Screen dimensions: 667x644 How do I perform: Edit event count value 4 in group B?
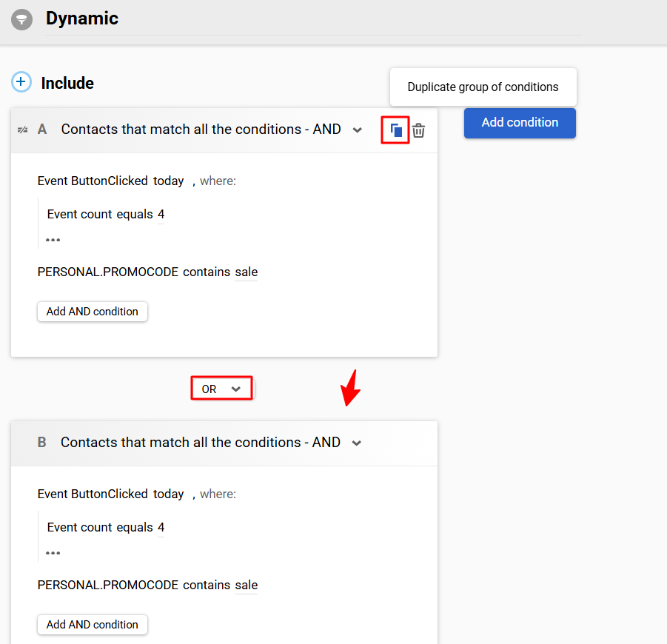click(x=161, y=528)
